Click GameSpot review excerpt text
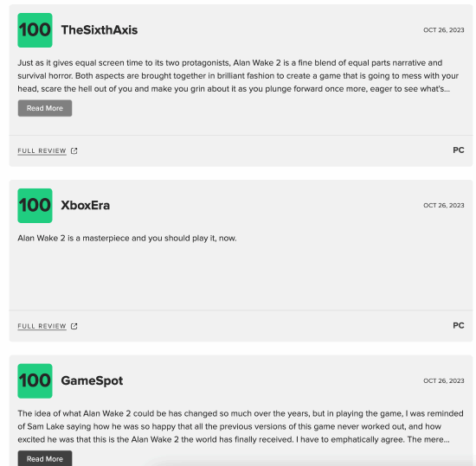Screen dimensions: 476x466 [x=241, y=426]
